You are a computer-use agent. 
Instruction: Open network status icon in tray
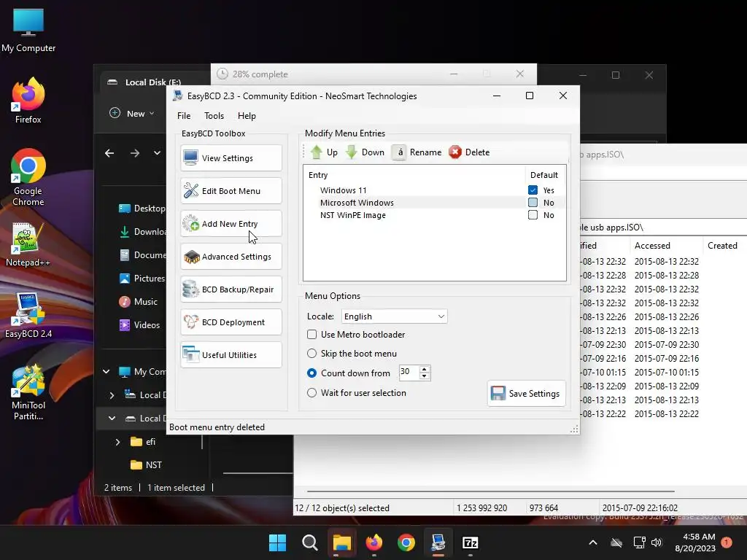[639, 542]
